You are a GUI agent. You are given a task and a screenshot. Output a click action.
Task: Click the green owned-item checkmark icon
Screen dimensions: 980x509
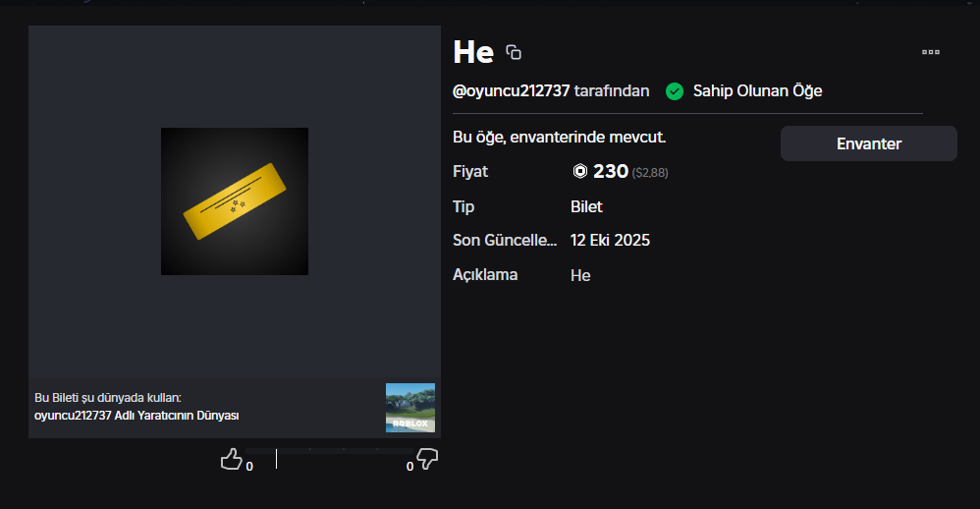tap(675, 91)
